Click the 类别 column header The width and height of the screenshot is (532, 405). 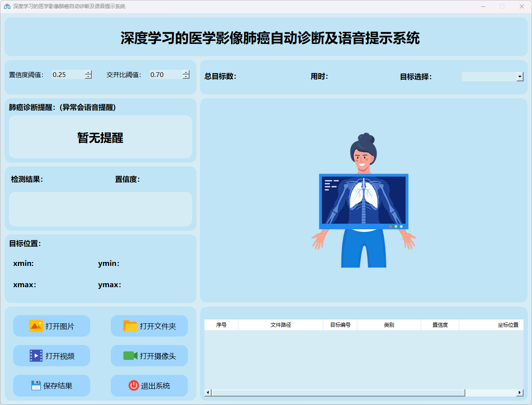pyautogui.click(x=389, y=325)
